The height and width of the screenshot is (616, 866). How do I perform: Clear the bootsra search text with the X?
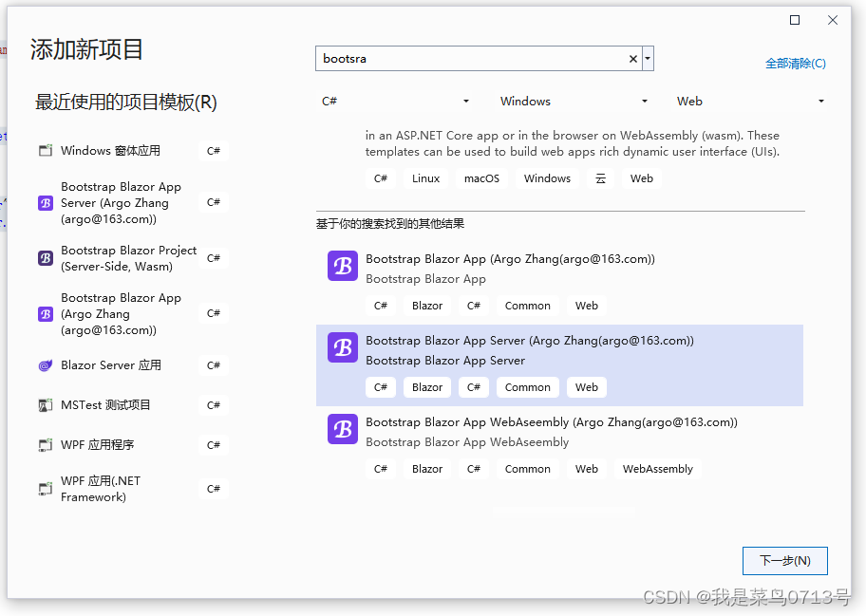pos(632,58)
